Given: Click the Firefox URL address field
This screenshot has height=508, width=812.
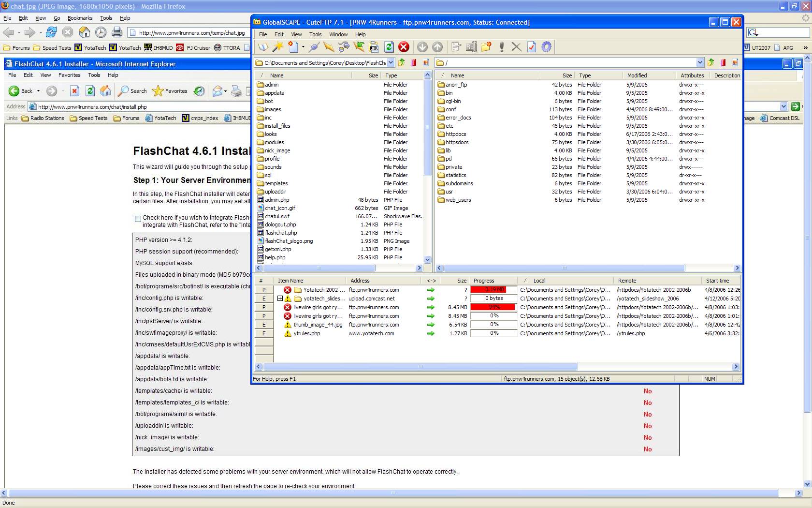Looking at the screenshot, I should coord(192,33).
